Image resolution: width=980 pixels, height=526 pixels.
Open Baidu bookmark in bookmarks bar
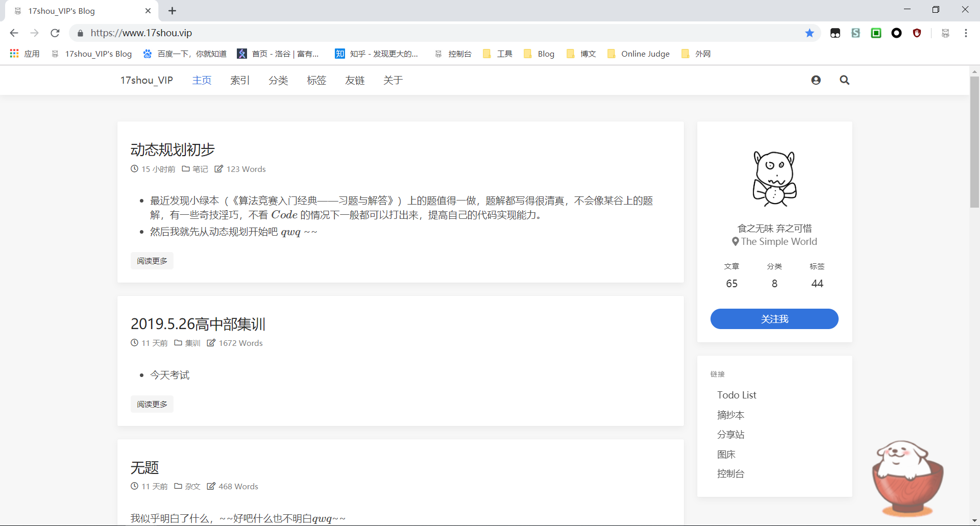(x=185, y=54)
